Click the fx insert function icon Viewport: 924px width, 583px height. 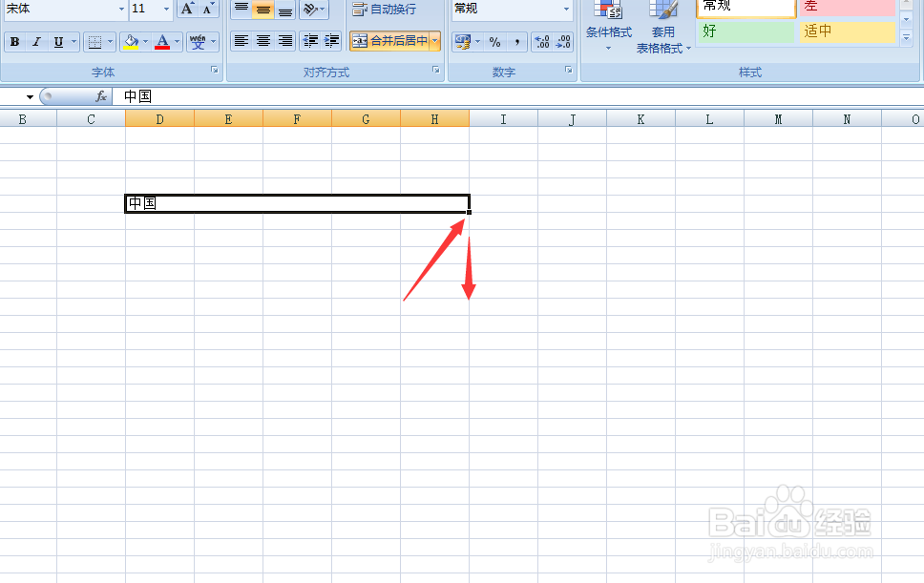101,96
